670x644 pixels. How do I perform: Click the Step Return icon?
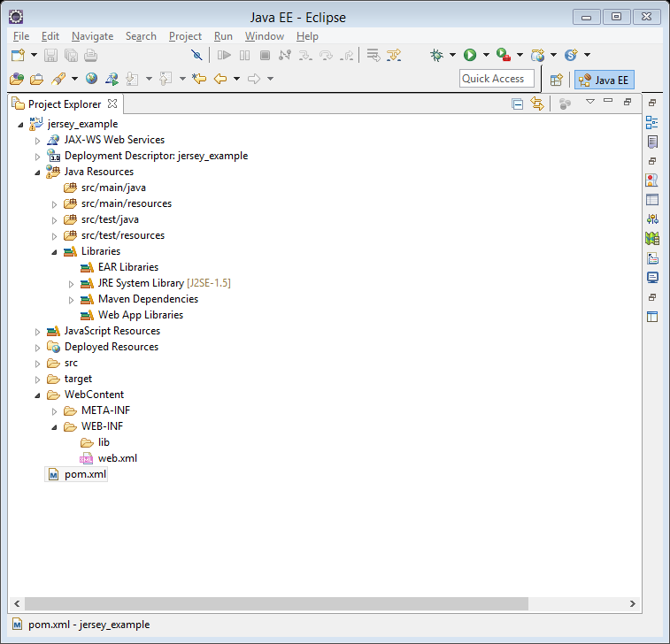347,55
